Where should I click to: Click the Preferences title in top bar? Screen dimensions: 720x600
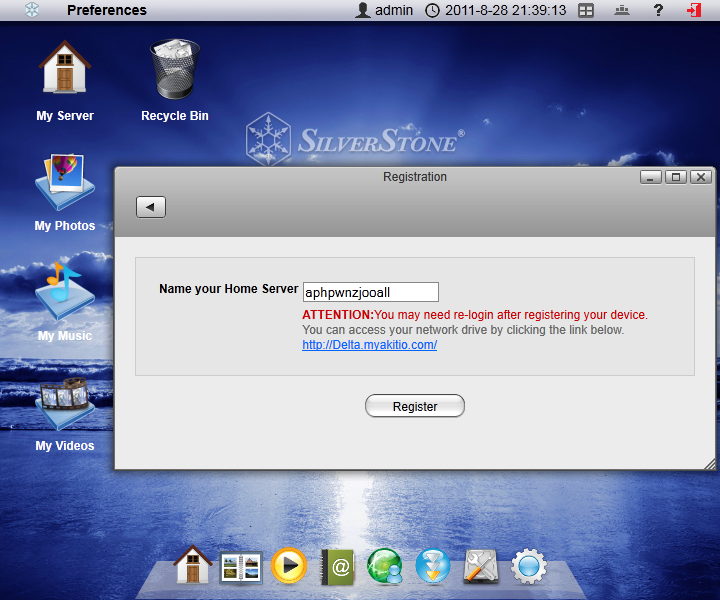coord(106,10)
